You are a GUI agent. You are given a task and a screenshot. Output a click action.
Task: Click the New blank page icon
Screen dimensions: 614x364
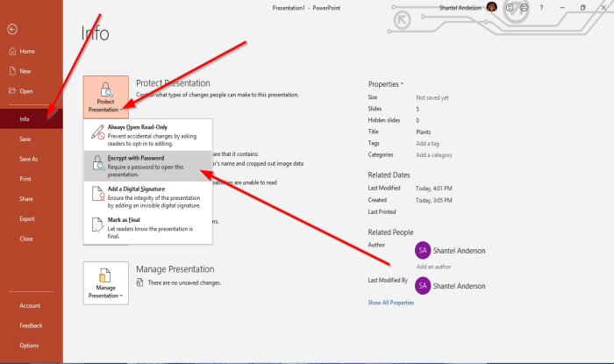tap(12, 71)
